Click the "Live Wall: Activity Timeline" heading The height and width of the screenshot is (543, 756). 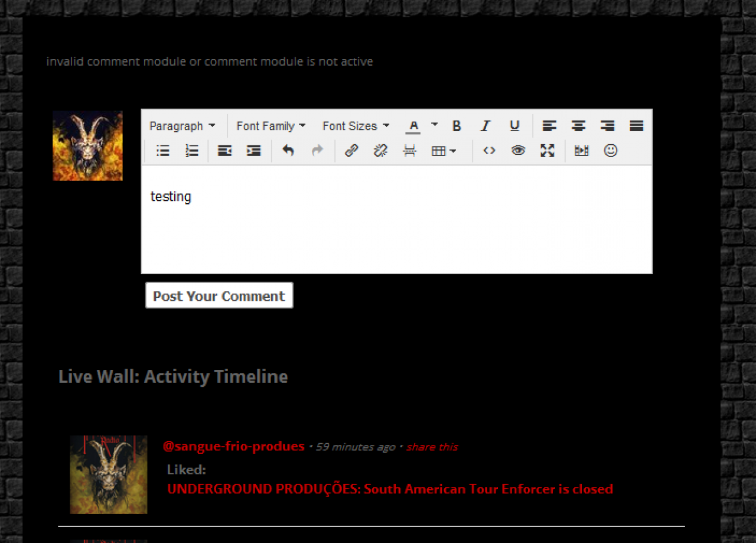[173, 376]
